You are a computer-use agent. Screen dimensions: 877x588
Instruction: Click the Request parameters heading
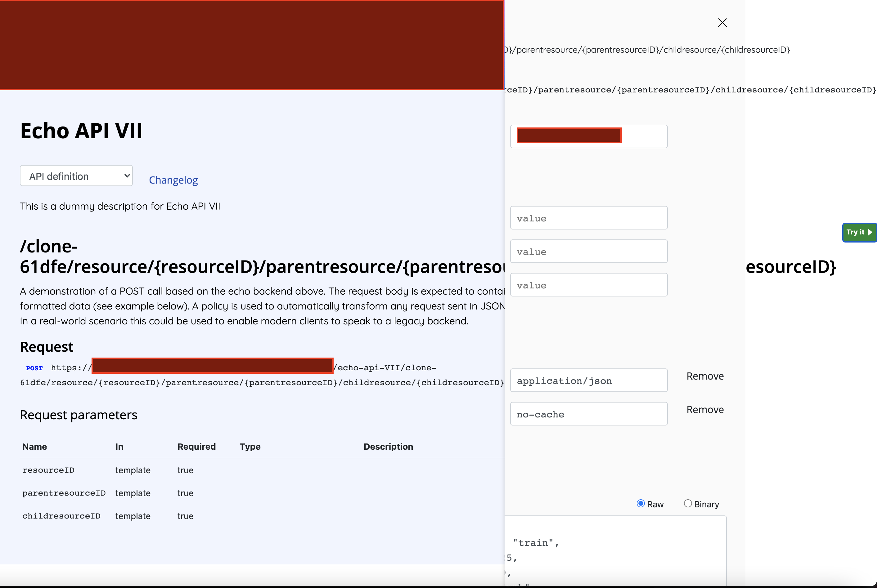point(79,415)
